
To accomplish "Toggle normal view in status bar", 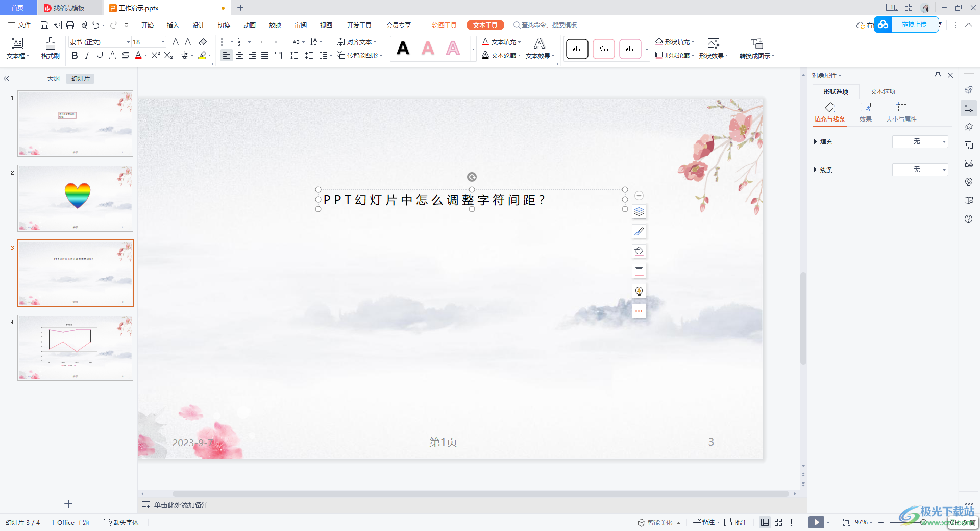I will pos(765,522).
